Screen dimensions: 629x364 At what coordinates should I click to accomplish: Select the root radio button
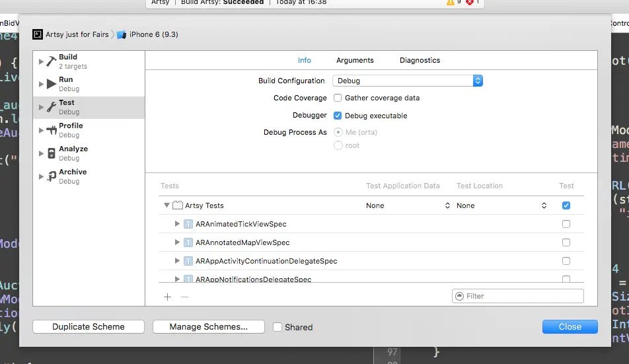click(x=338, y=145)
